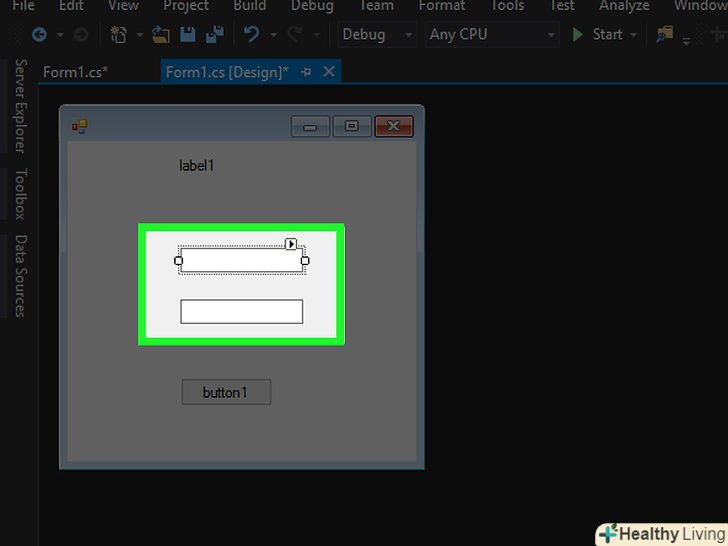The width and height of the screenshot is (728, 546).
Task: Open the Debug menu
Action: tap(312, 5)
